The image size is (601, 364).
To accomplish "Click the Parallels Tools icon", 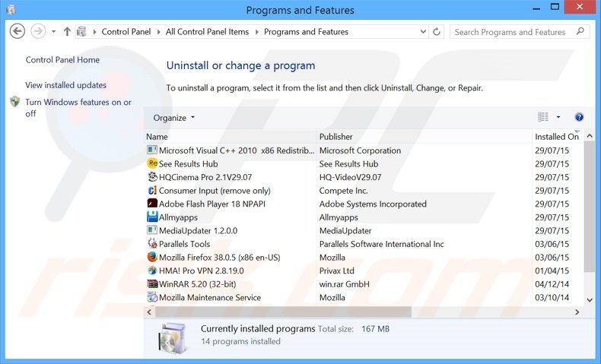I will 152,244.
